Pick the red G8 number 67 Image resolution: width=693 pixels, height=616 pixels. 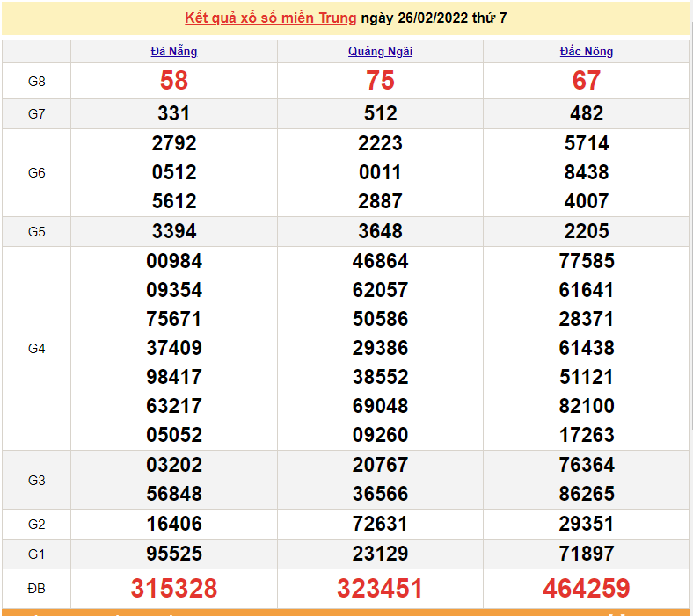point(586,81)
